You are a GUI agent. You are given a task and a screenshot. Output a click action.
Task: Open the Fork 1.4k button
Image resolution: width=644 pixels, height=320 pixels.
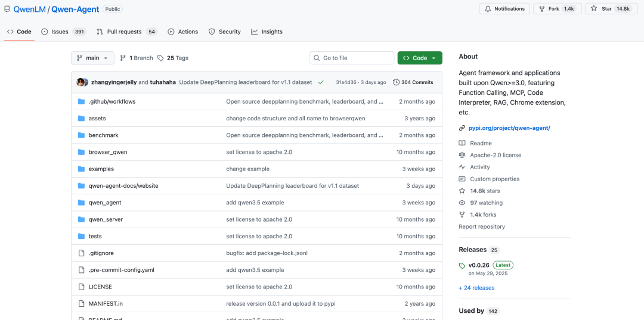558,8
